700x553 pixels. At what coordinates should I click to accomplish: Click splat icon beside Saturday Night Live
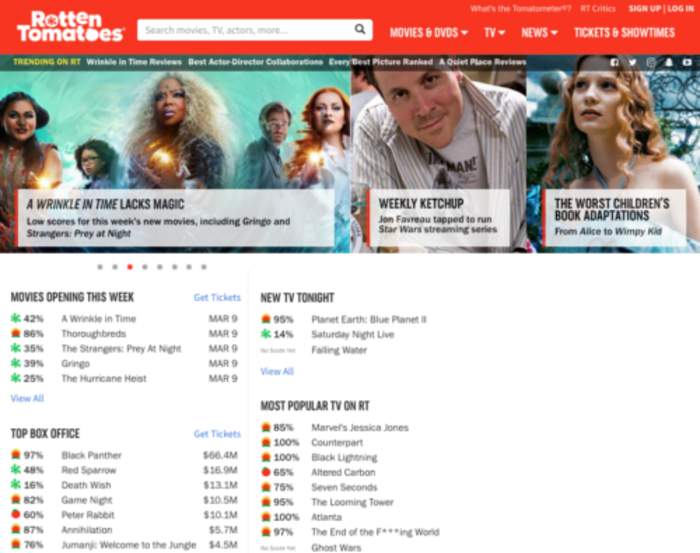click(x=266, y=334)
